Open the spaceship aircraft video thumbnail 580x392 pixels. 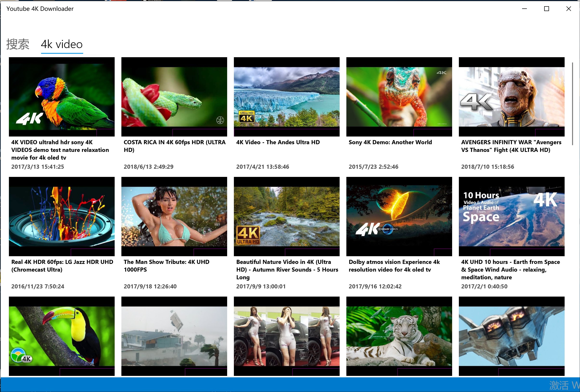click(511, 336)
